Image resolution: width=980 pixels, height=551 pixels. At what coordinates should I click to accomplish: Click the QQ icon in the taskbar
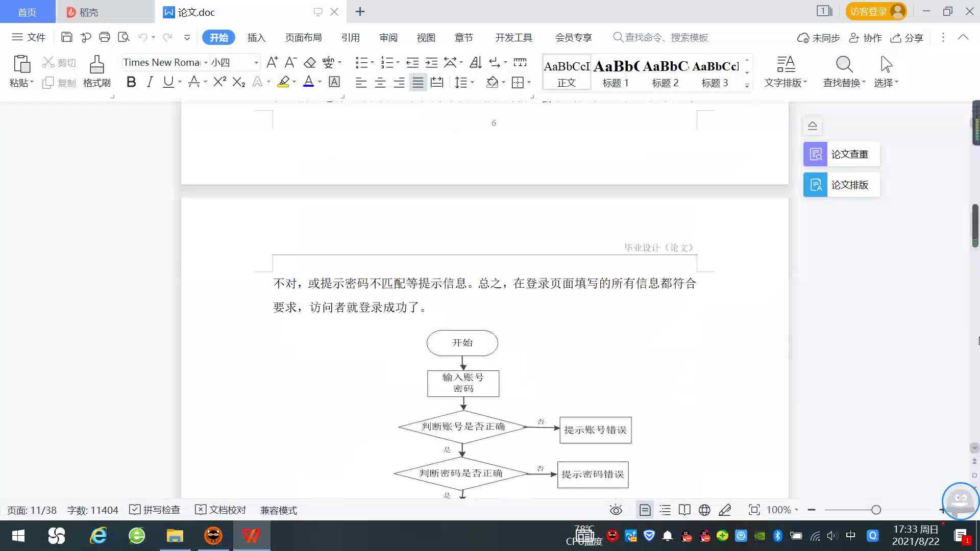873,536
